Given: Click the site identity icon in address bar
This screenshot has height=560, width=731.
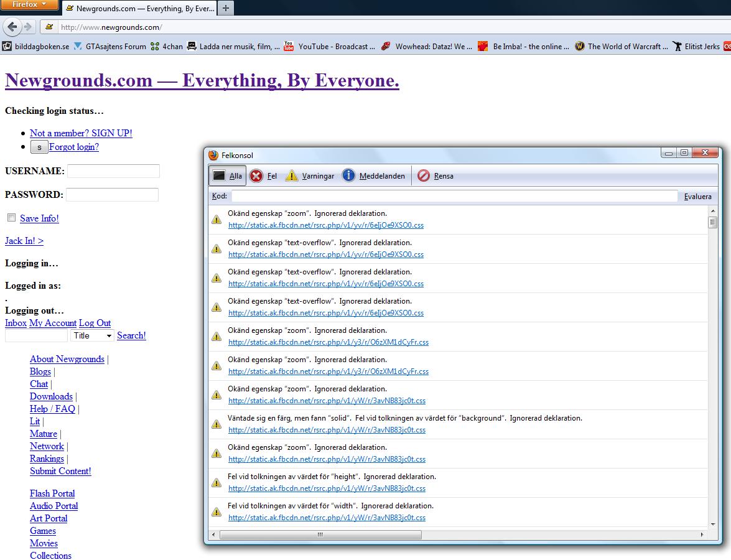Looking at the screenshot, I should pos(49,27).
